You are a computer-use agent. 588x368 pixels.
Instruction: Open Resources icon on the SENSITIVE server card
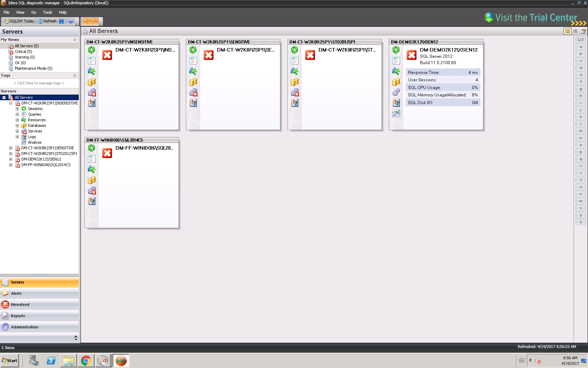click(x=193, y=71)
